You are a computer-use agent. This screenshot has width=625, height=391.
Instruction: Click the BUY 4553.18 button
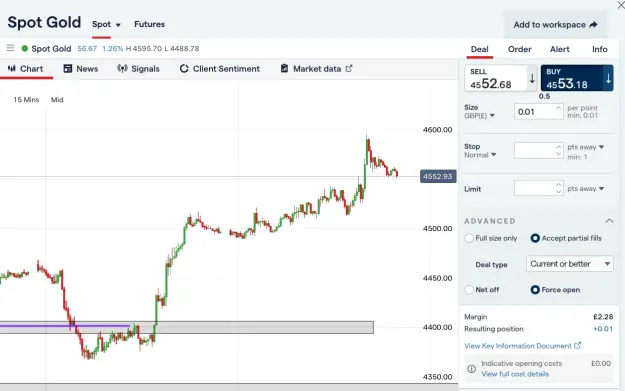[x=577, y=78]
